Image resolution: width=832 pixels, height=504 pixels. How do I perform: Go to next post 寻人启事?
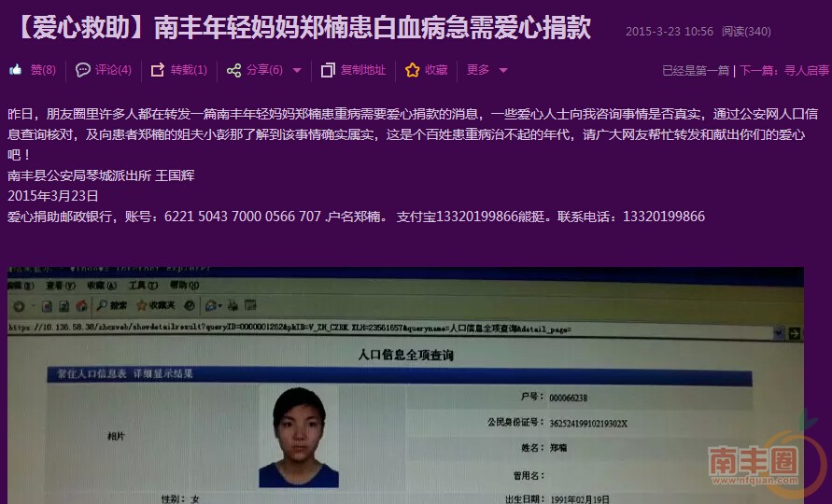pos(806,70)
